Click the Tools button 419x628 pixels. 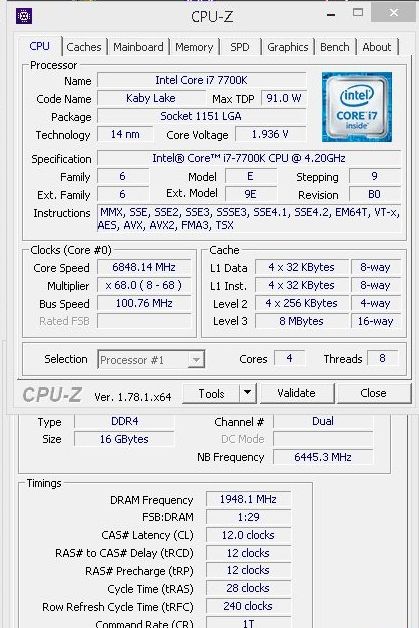point(212,393)
